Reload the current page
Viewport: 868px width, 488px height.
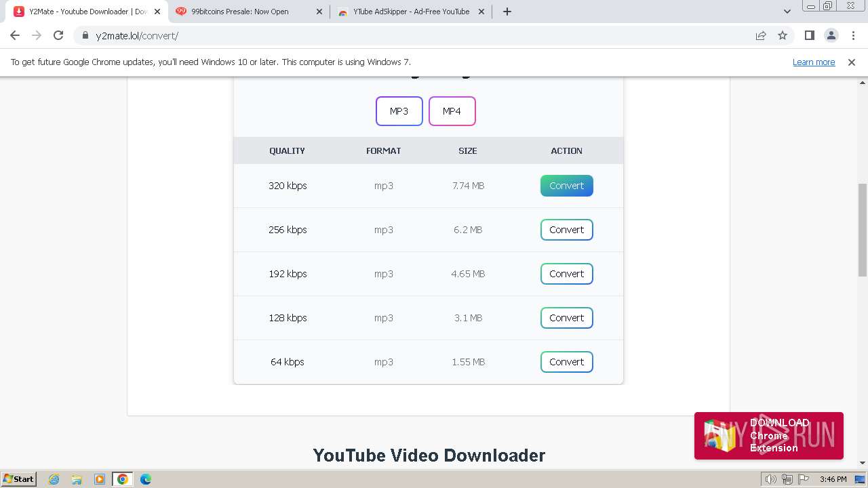click(58, 35)
